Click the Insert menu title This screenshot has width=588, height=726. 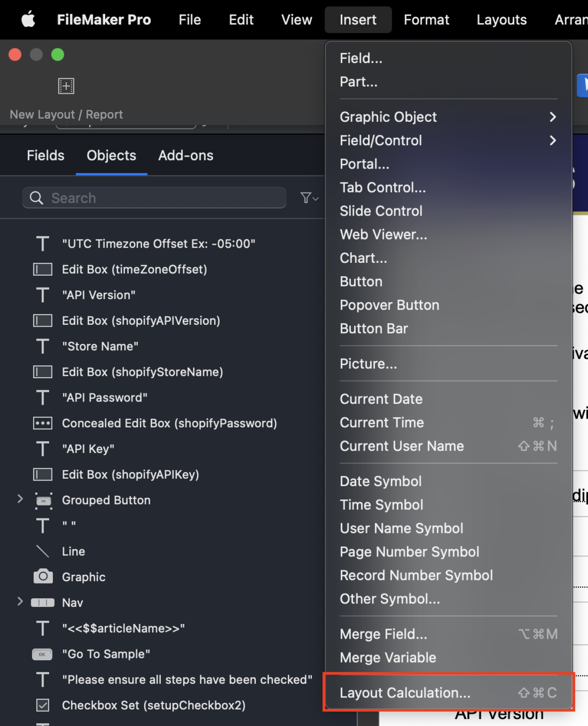(358, 20)
